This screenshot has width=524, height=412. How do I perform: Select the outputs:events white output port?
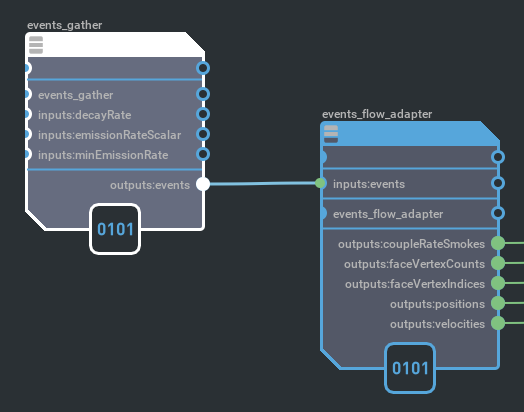coord(203,184)
